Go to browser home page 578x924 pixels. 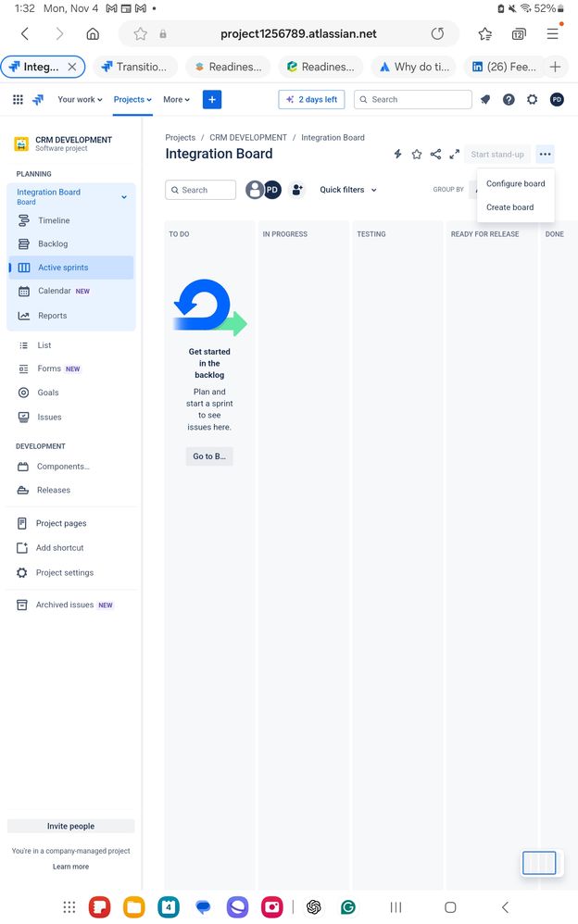[93, 33]
